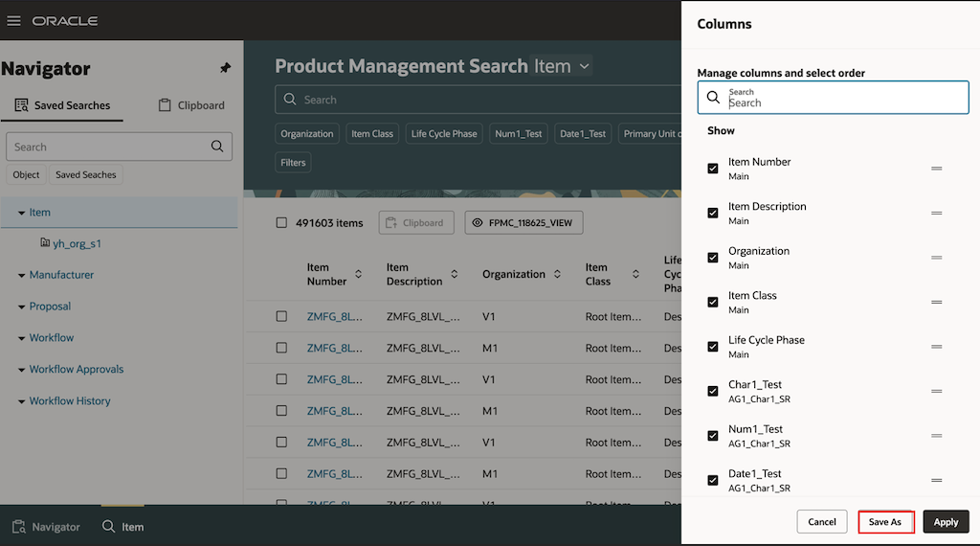
Task: Select the Item bottom bar tab
Action: (x=123, y=527)
